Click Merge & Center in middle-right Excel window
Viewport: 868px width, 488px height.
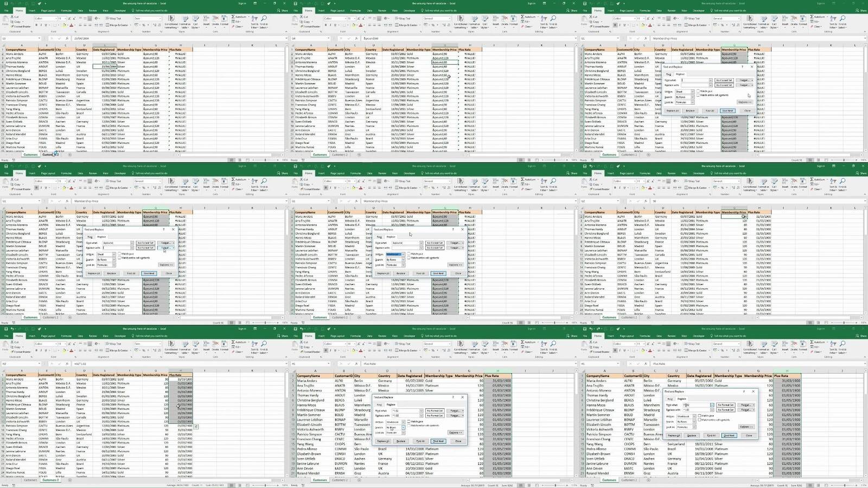coord(697,188)
